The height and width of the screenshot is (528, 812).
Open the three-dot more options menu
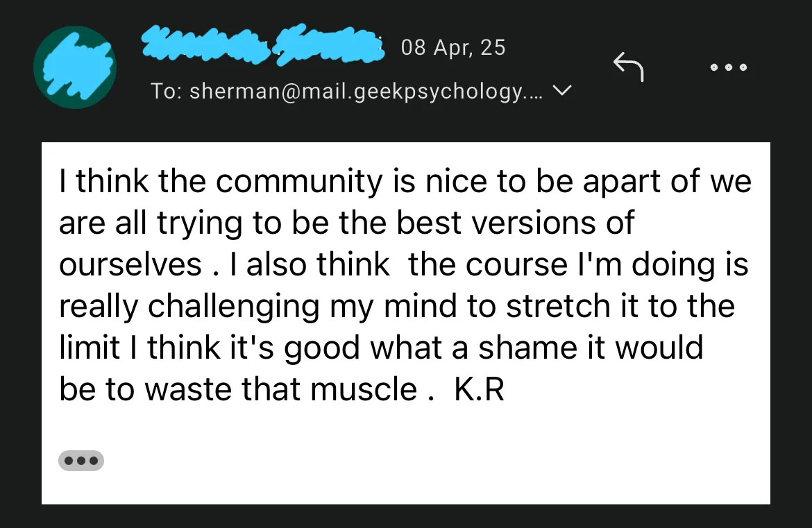[729, 68]
